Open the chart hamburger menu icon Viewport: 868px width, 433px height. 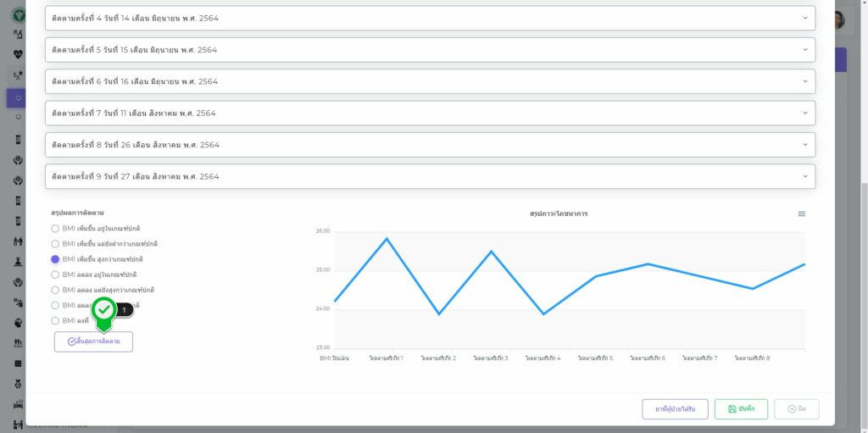pyautogui.click(x=801, y=214)
